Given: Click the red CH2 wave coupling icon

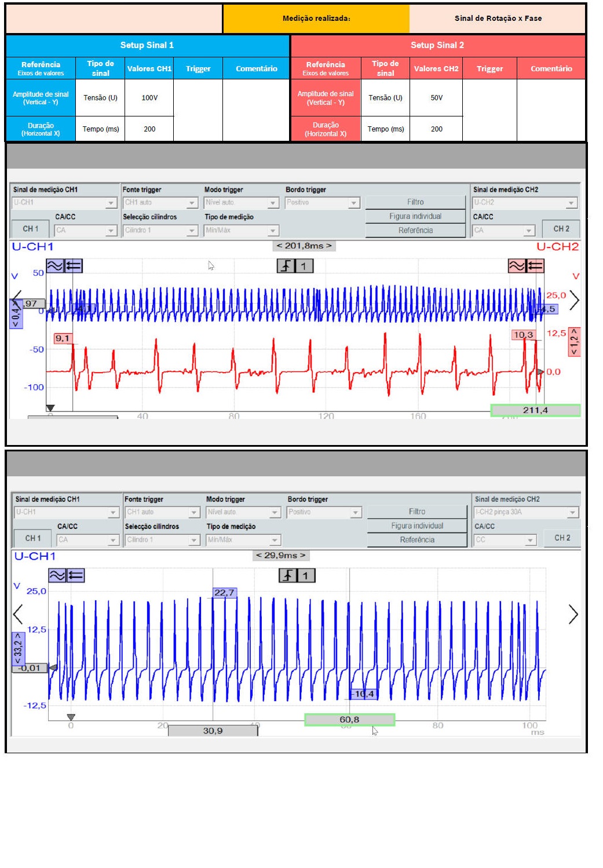Looking at the screenshot, I should [x=516, y=266].
